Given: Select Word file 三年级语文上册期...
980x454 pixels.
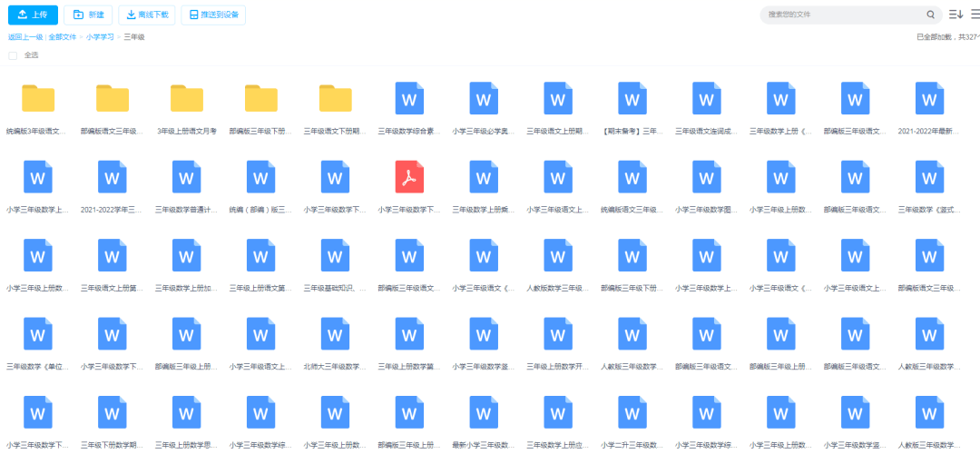Looking at the screenshot, I should click(558, 98).
